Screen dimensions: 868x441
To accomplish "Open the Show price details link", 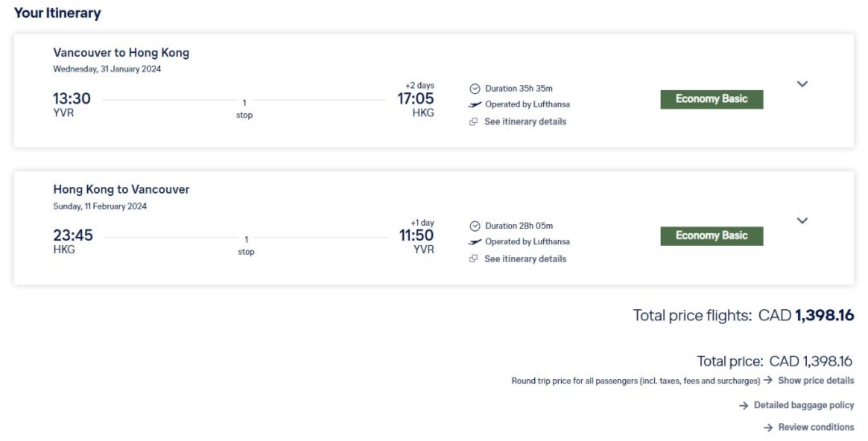I will pyautogui.click(x=816, y=380).
